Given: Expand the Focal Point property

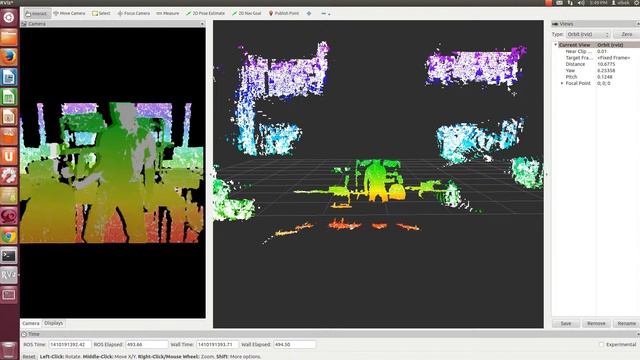Looking at the screenshot, I should pyautogui.click(x=562, y=83).
